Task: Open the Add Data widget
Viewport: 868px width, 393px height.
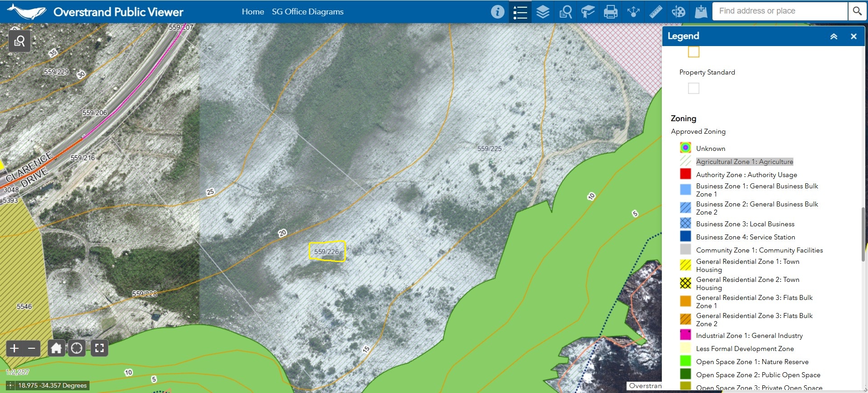Action: point(701,12)
